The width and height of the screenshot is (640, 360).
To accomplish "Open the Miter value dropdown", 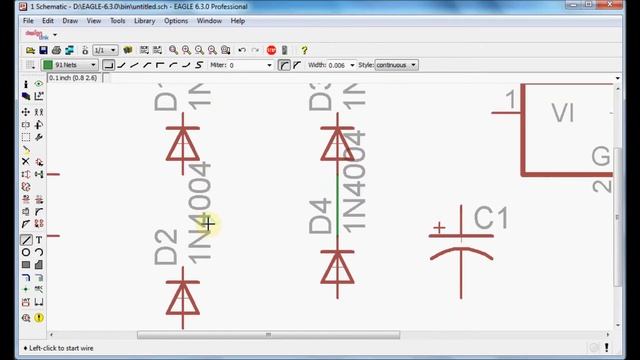I will click(269, 65).
